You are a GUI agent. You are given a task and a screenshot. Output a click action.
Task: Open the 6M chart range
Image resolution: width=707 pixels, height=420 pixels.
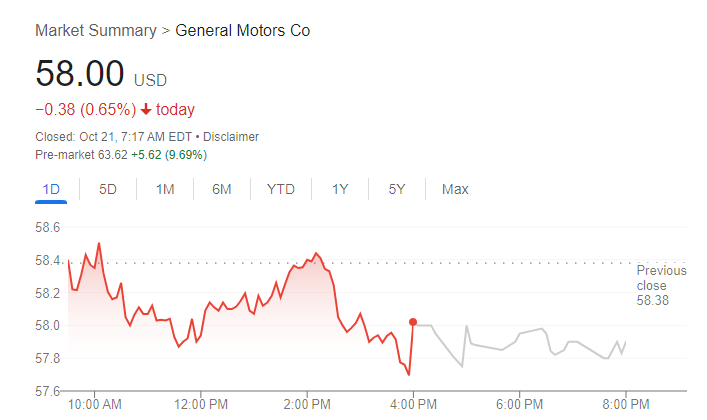click(222, 189)
